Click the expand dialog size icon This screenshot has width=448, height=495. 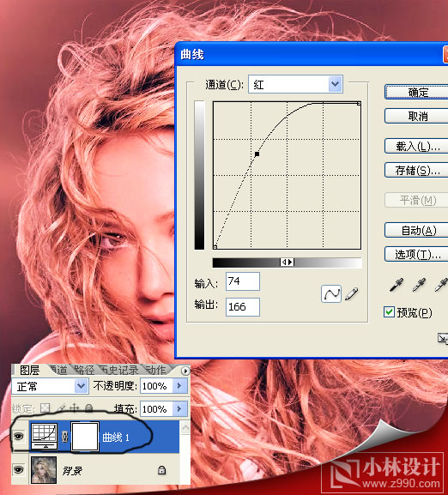pyautogui.click(x=443, y=338)
